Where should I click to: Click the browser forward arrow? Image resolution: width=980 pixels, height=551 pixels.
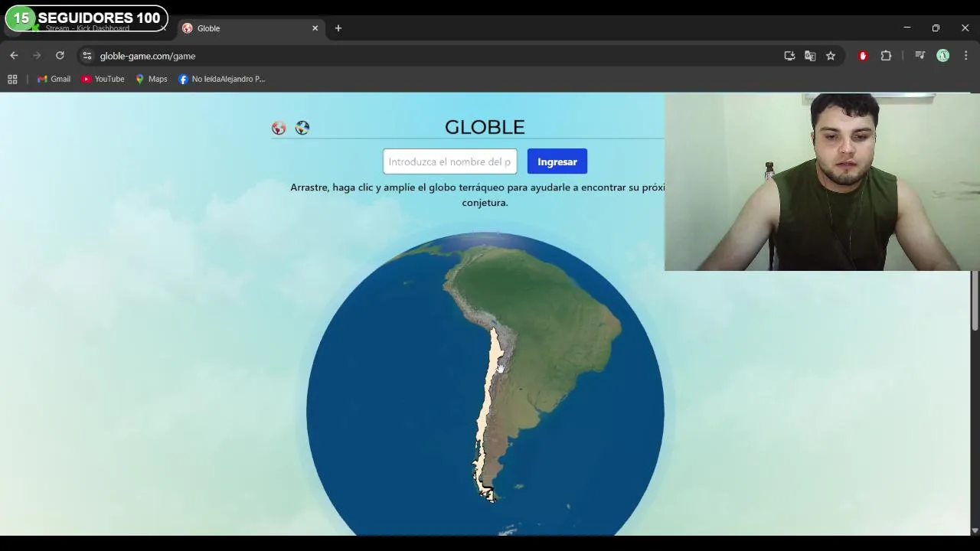(37, 56)
